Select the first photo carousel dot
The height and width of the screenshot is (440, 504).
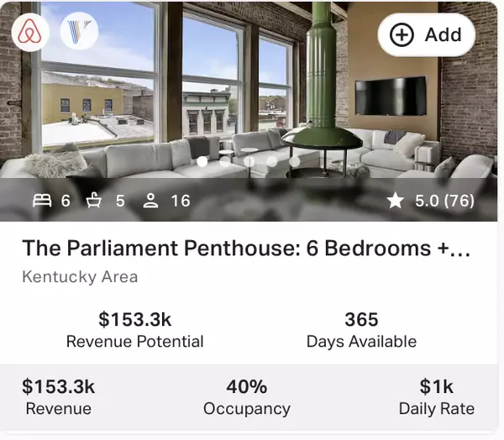tap(202, 162)
